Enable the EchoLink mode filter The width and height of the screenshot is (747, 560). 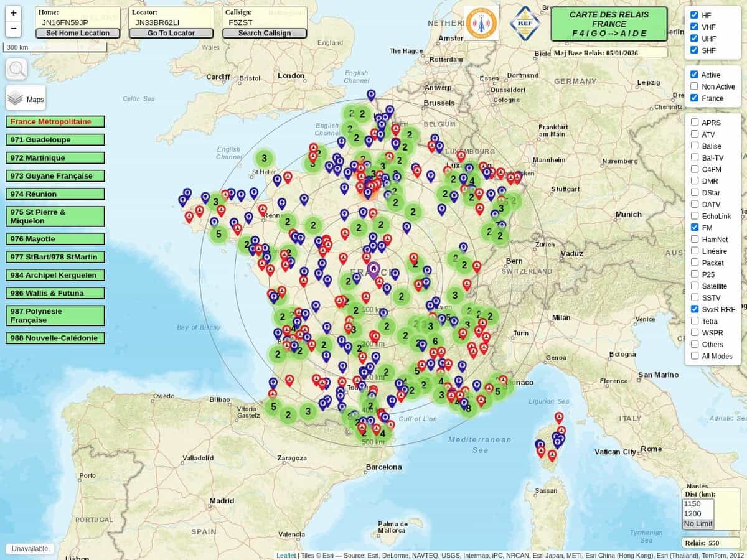coord(694,215)
